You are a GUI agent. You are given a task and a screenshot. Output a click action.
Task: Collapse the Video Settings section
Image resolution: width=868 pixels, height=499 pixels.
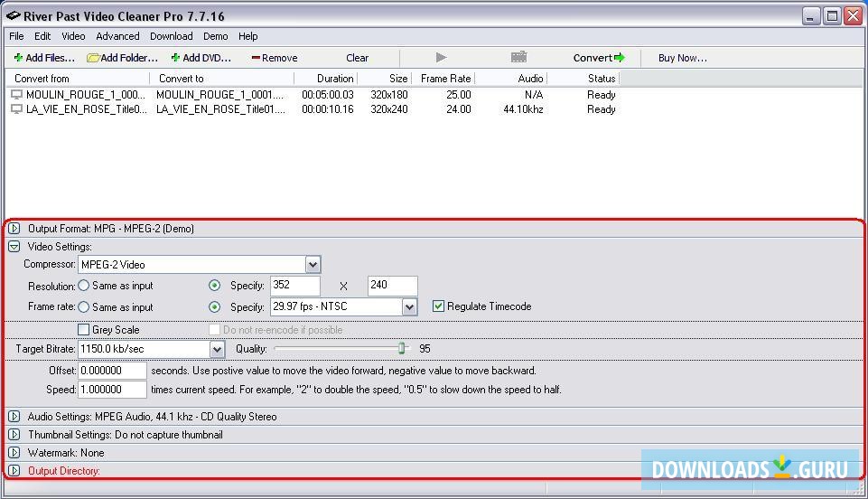[14, 247]
